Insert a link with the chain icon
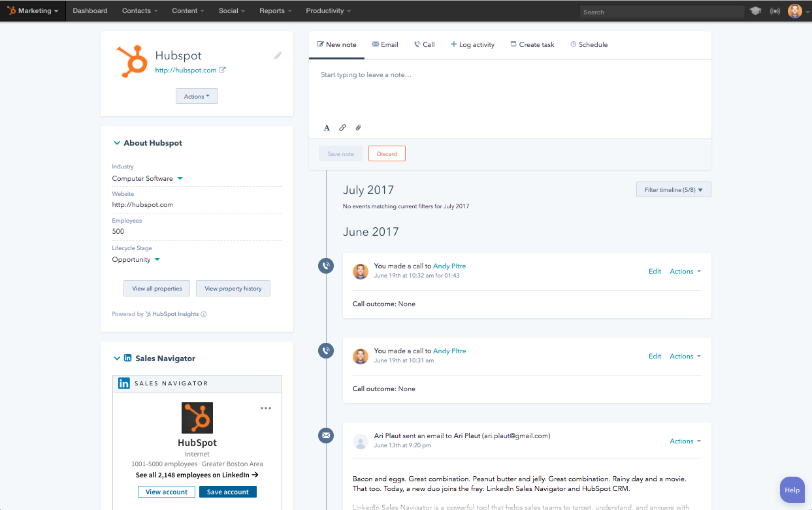Viewport: 812px width, 510px height. [x=342, y=128]
